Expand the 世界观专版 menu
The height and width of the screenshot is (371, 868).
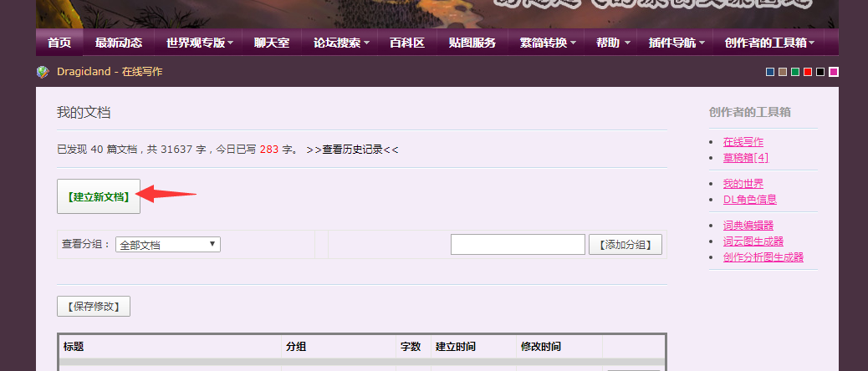[199, 43]
